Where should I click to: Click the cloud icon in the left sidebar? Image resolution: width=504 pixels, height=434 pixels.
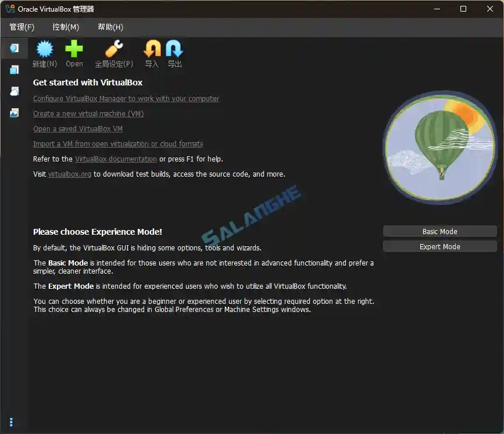click(13, 91)
